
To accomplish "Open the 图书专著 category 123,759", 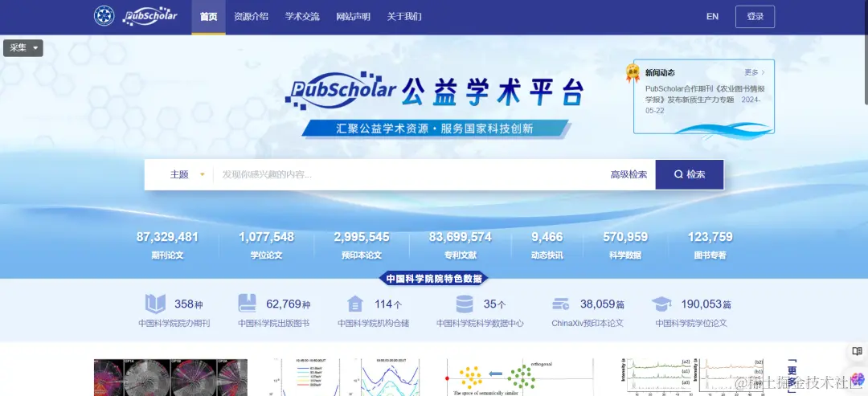I will point(710,245).
